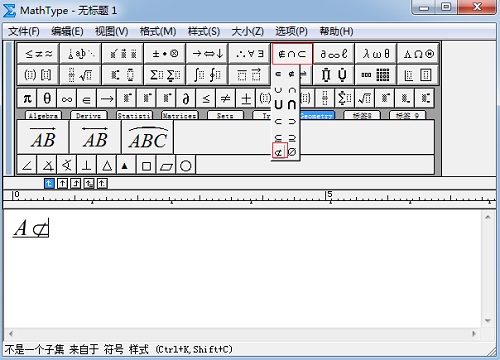The image size is (500, 360).
Task: Insert the partial derivative symbol on small bar
Action: 186,98
